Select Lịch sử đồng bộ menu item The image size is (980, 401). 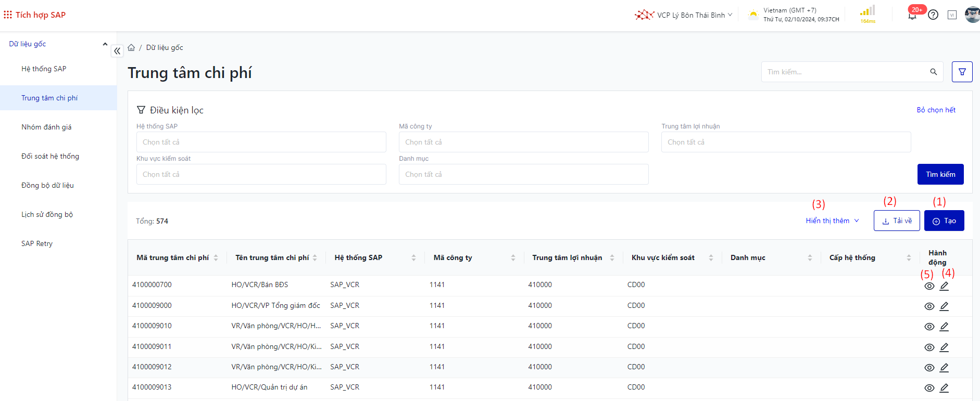pyautogui.click(x=47, y=214)
